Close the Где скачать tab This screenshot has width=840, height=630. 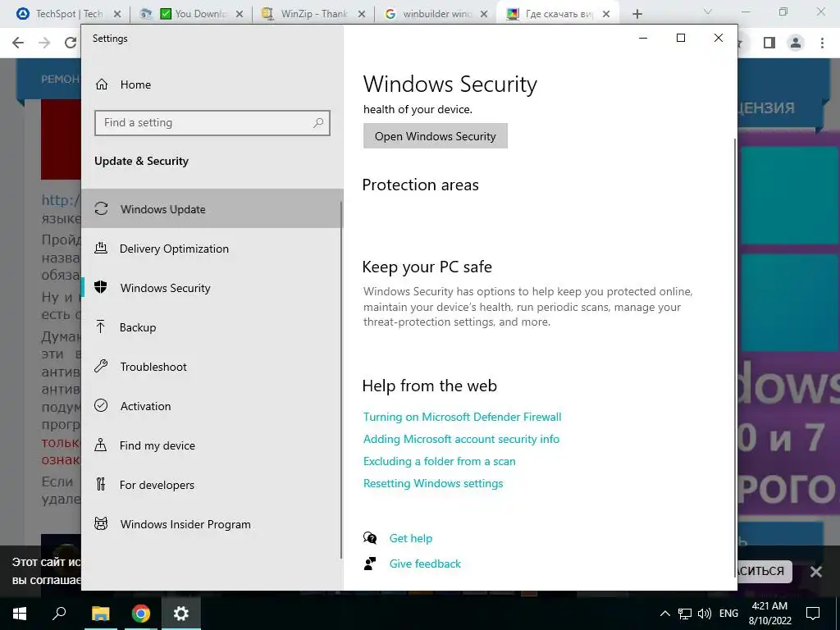coord(606,14)
